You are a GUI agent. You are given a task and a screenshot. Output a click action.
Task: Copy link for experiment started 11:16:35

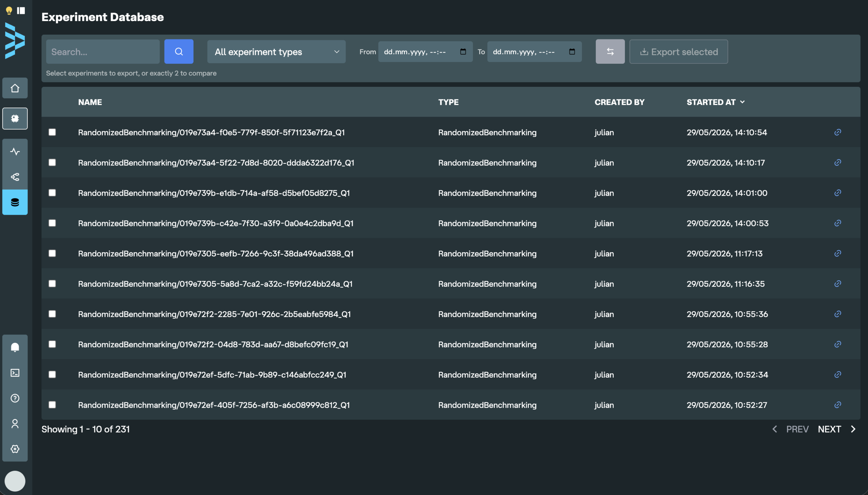click(838, 284)
